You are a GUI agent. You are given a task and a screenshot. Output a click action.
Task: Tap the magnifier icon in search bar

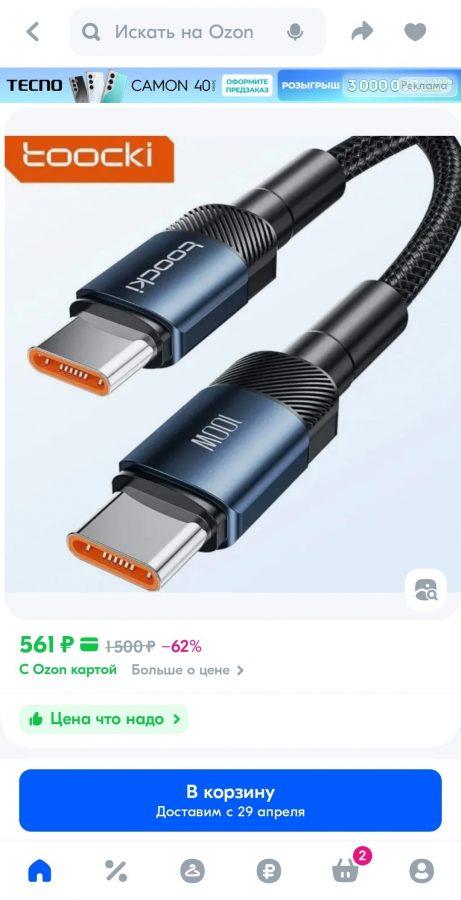click(x=91, y=33)
